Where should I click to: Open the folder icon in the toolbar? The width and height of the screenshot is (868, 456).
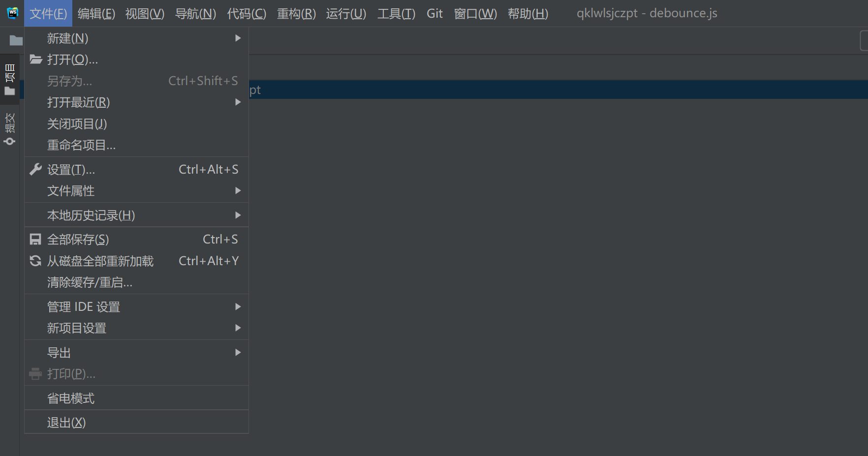(16, 40)
